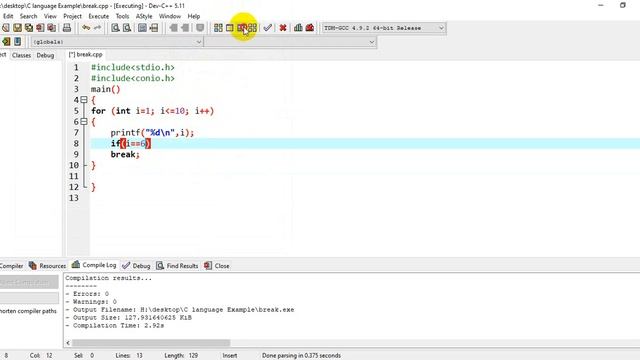The width and height of the screenshot is (640, 360).
Task: Click the green arrow icon in second toolbar row
Action: 6,42
